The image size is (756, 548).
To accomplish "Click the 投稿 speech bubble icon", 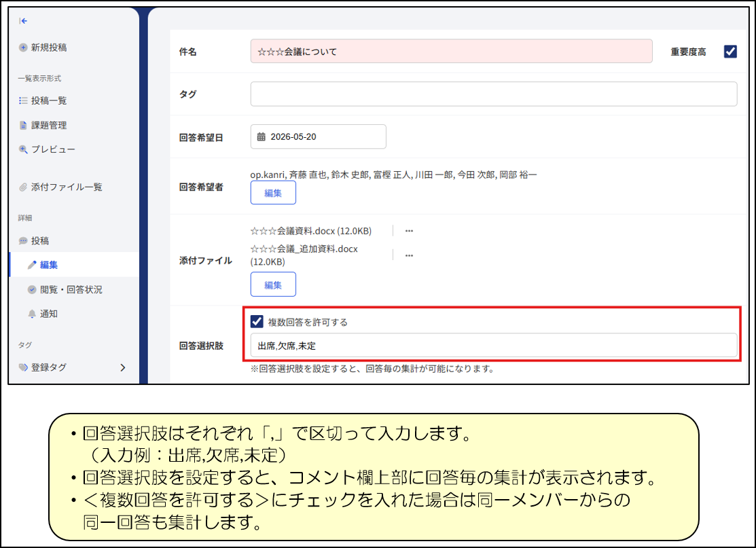I will pos(22,240).
